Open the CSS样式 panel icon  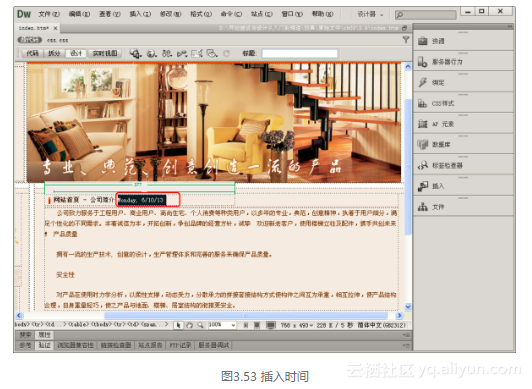422,103
